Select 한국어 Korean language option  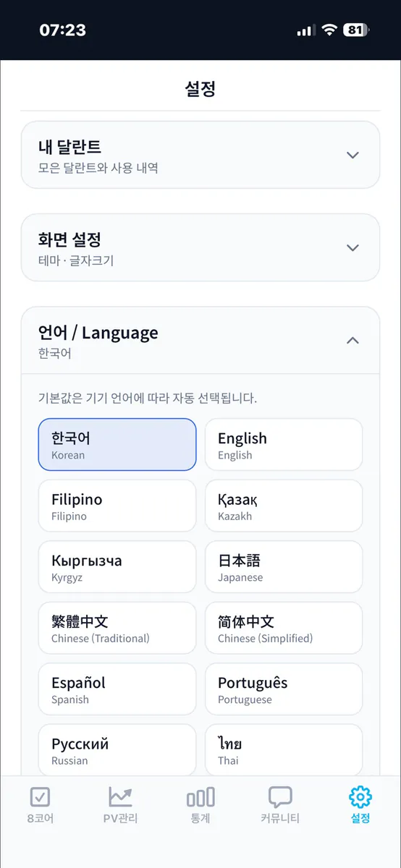click(x=117, y=445)
